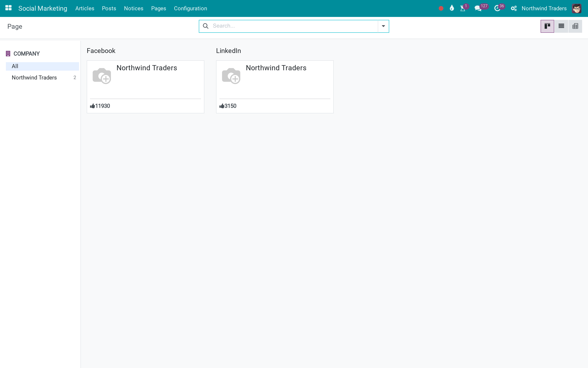Open the Notices menu
Screen dimensions: 588x368
coord(134,8)
